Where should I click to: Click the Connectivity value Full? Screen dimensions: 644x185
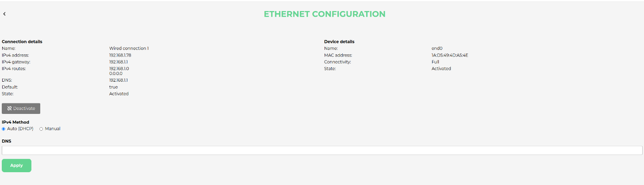(x=435, y=62)
